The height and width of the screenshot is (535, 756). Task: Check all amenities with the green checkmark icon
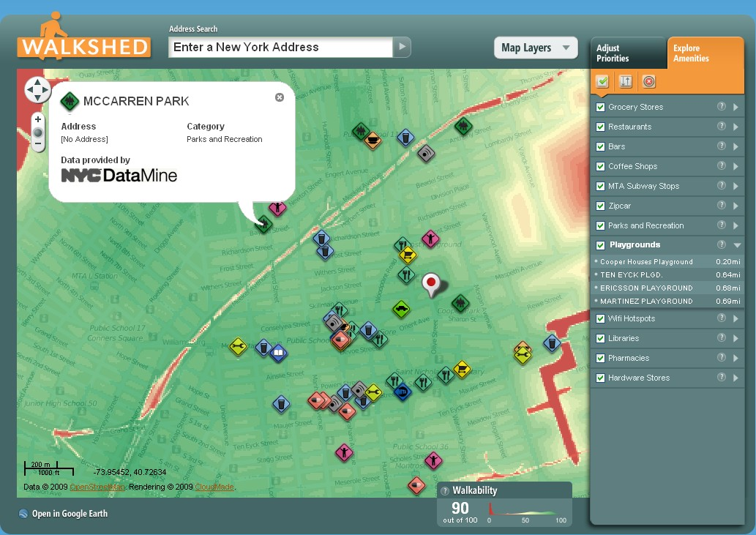tap(603, 81)
